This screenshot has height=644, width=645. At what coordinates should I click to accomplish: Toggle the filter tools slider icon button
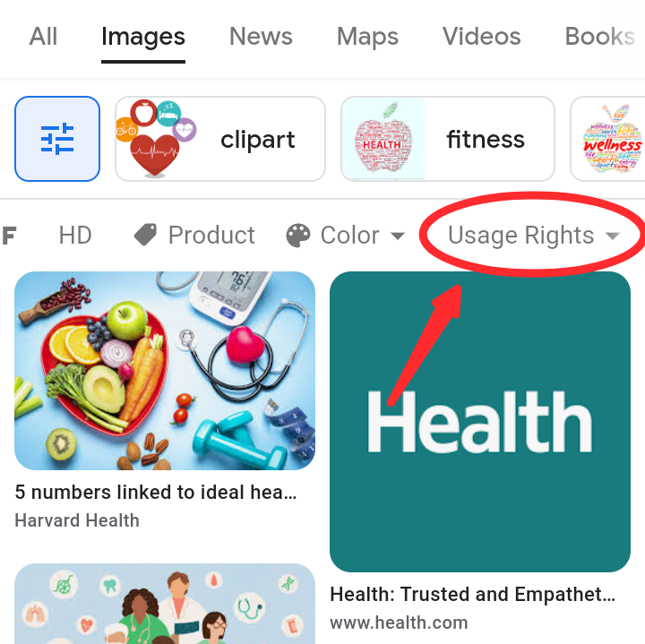pos(57,139)
